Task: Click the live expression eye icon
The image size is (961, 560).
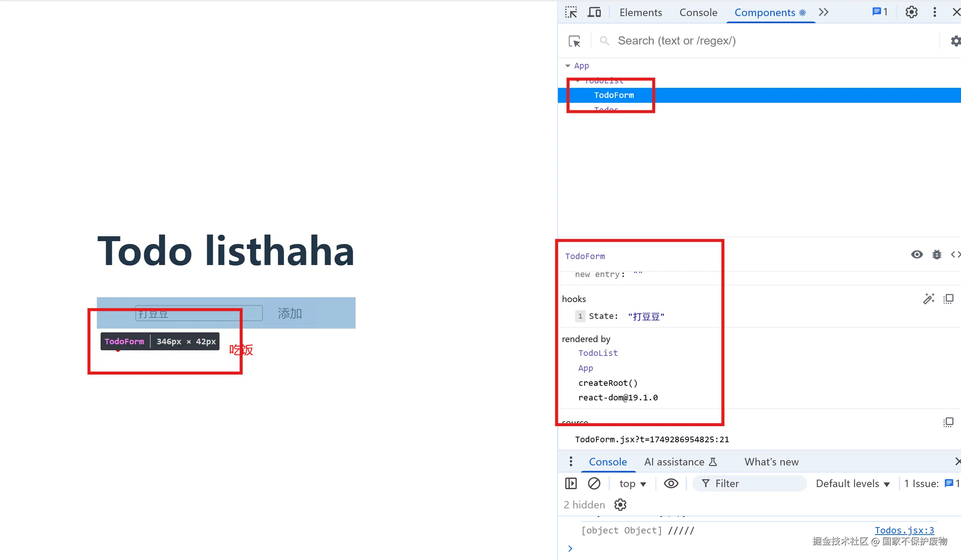Action: point(671,483)
